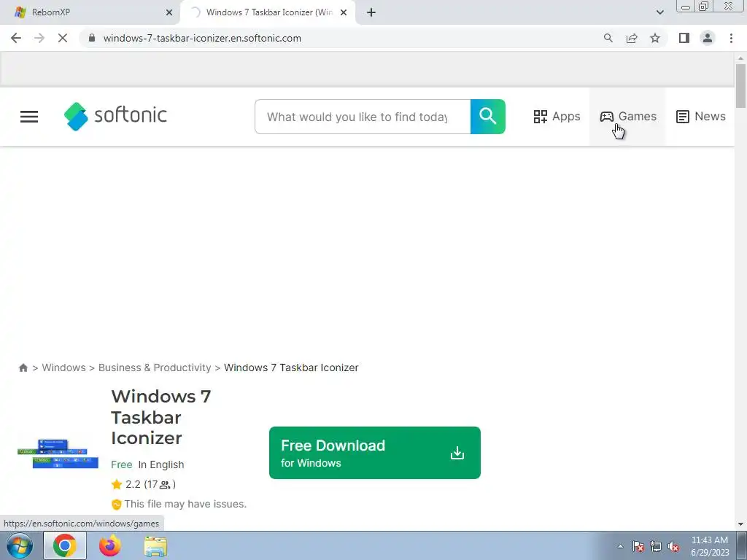
Task: Go back to the previous page
Action: coord(16,38)
